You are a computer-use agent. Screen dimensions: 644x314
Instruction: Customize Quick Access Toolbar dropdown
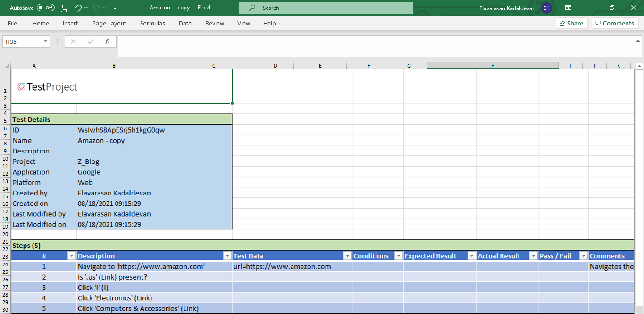pyautogui.click(x=115, y=8)
